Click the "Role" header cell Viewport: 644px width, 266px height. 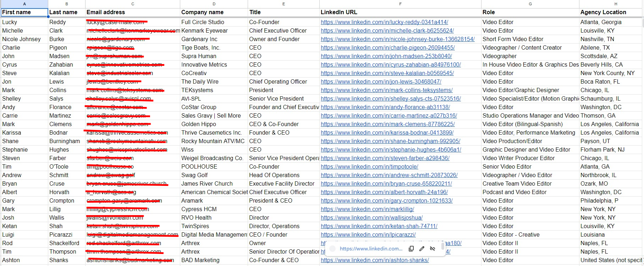[530, 12]
